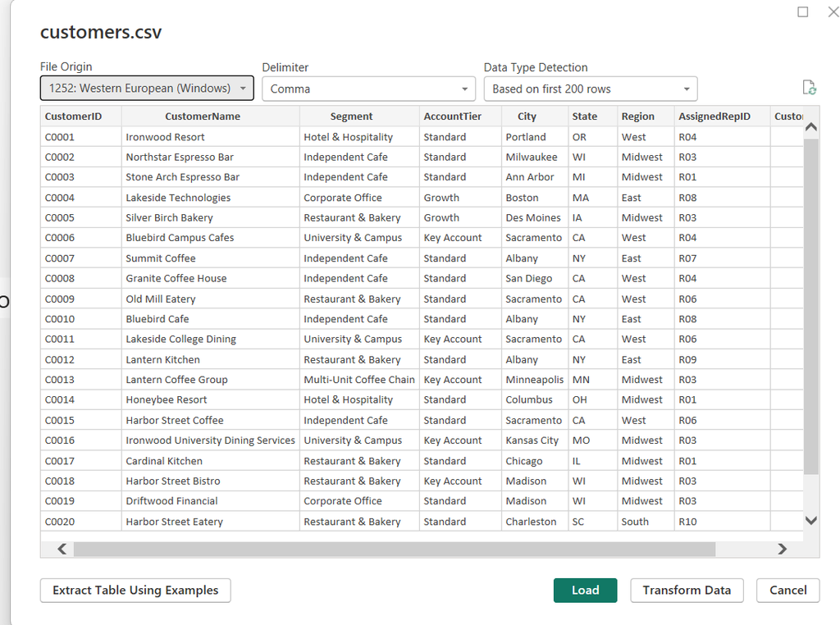
Task: Select the Lakeside Technologies cell
Action: coord(211,198)
